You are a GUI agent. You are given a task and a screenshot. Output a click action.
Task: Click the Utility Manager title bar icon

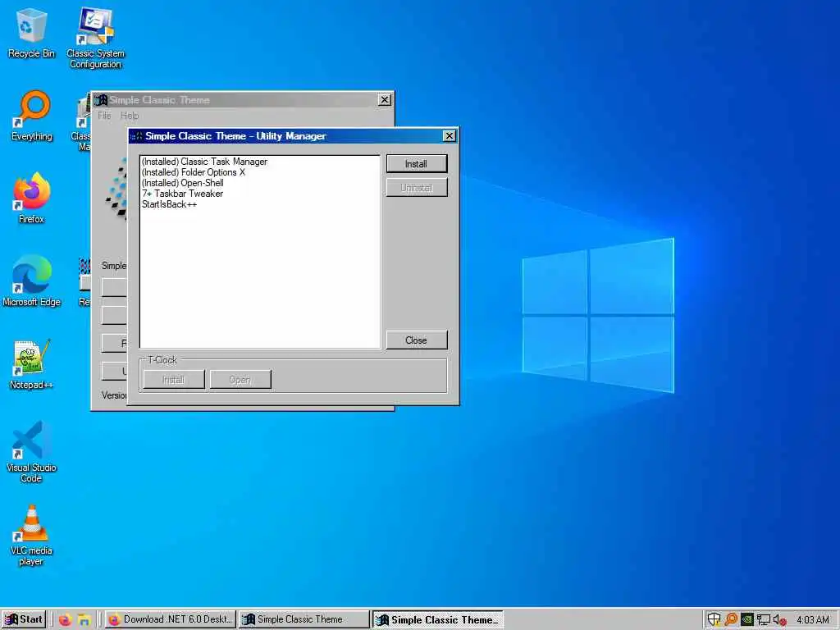[x=136, y=136]
